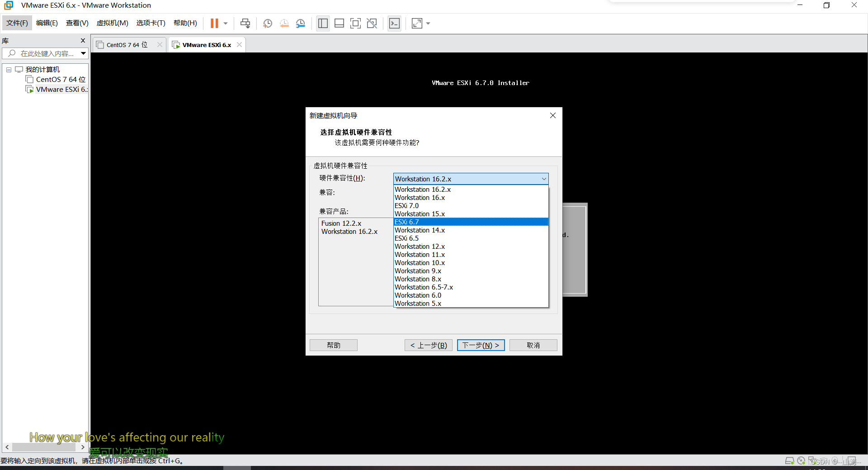868x470 pixels.
Task: Choose Workstation 14.x from the list
Action: (x=471, y=230)
